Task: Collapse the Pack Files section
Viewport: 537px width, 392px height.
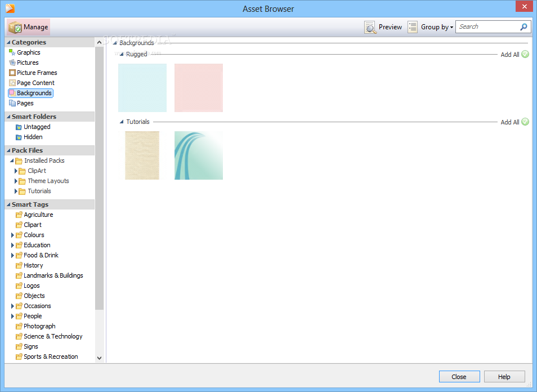Action: point(8,150)
